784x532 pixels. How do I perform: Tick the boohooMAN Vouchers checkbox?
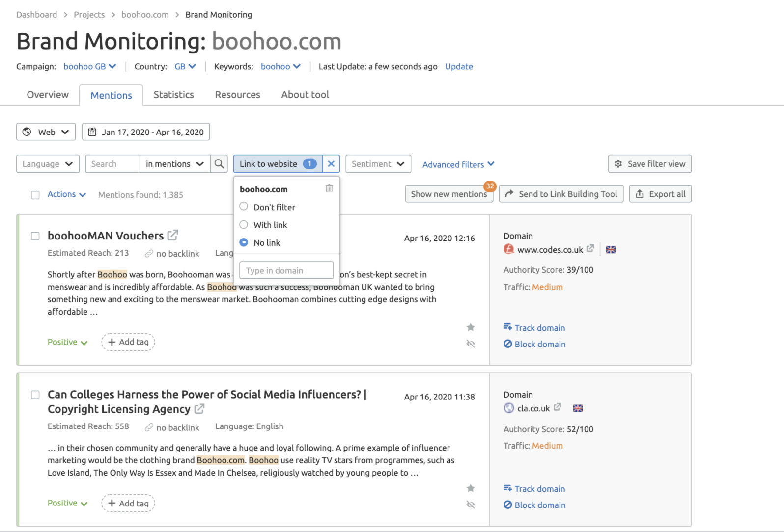[x=35, y=236]
